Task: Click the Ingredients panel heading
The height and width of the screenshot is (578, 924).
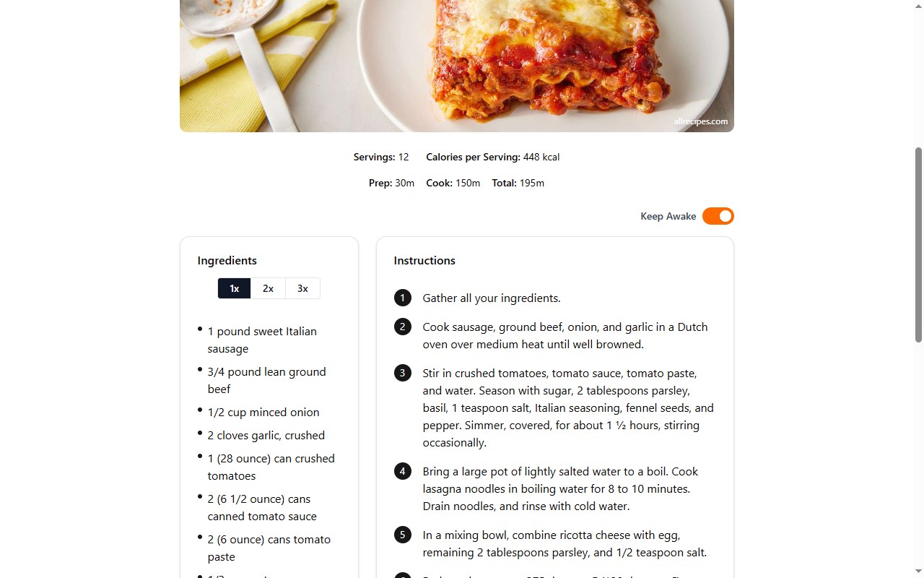Action: coord(227,260)
